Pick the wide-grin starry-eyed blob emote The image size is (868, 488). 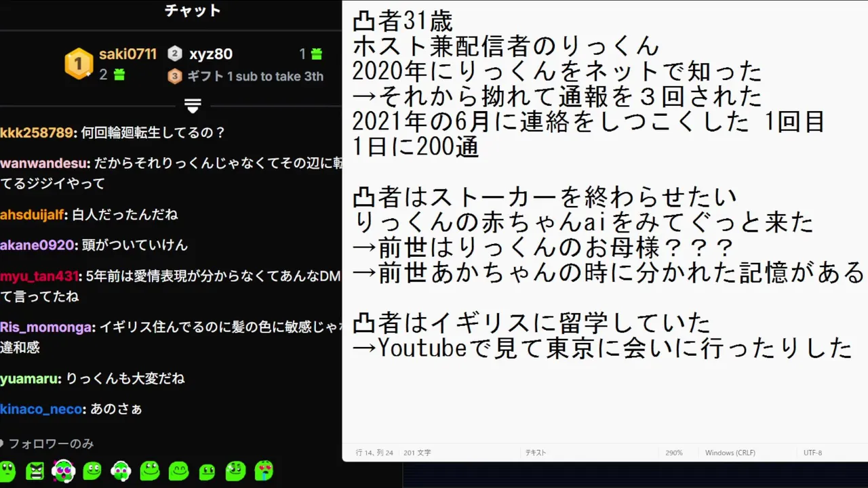tap(150, 470)
